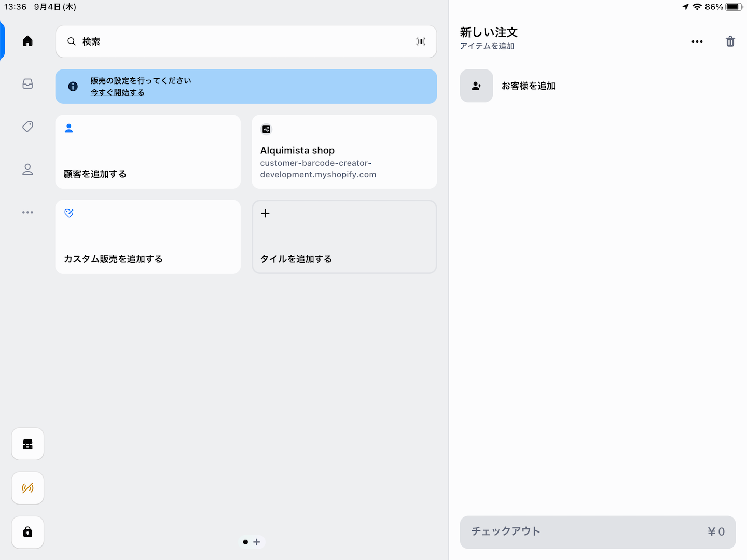Open the More menu in sidebar
Viewport: 747px width, 560px height.
pos(27,212)
